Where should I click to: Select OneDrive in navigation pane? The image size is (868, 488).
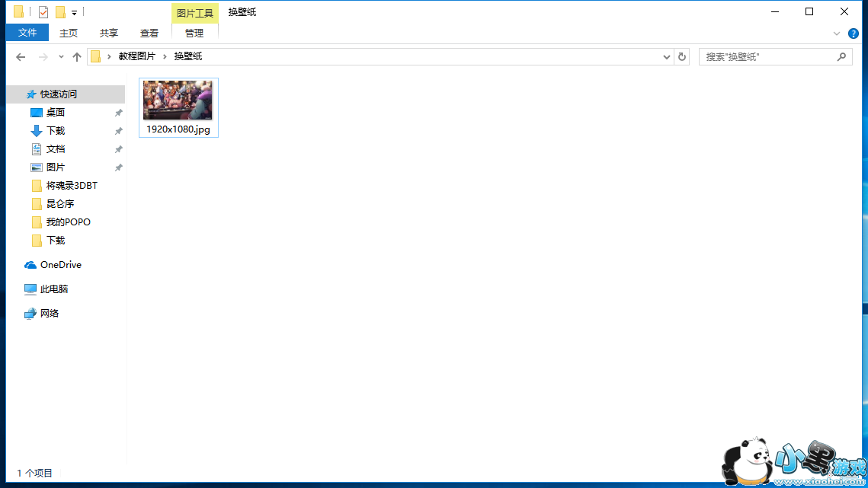click(60, 264)
